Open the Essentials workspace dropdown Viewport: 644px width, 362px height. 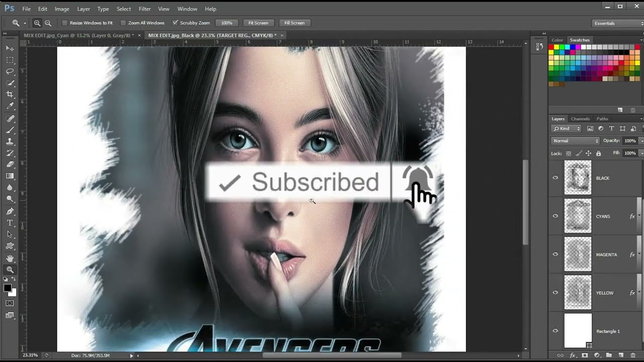(x=618, y=23)
